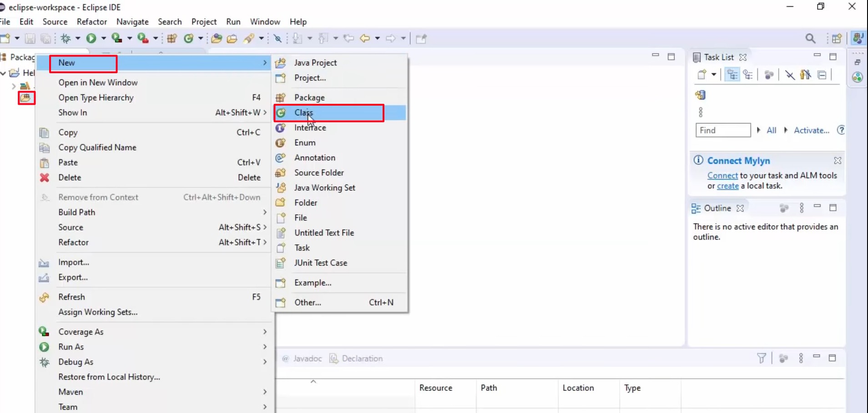Click Copy Qualified Name in context menu
Image resolution: width=868 pixels, height=413 pixels.
(154, 148)
